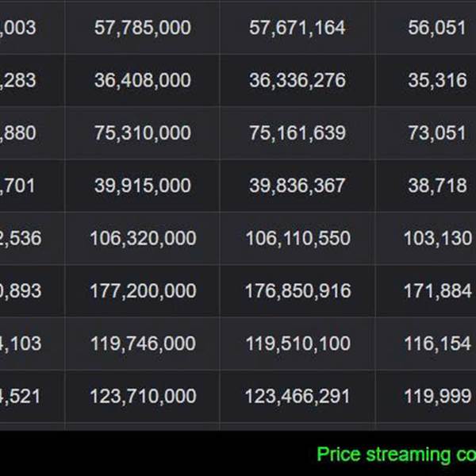476x476 pixels.
Task: Select the 75,310,000 cell
Action: coord(142,133)
